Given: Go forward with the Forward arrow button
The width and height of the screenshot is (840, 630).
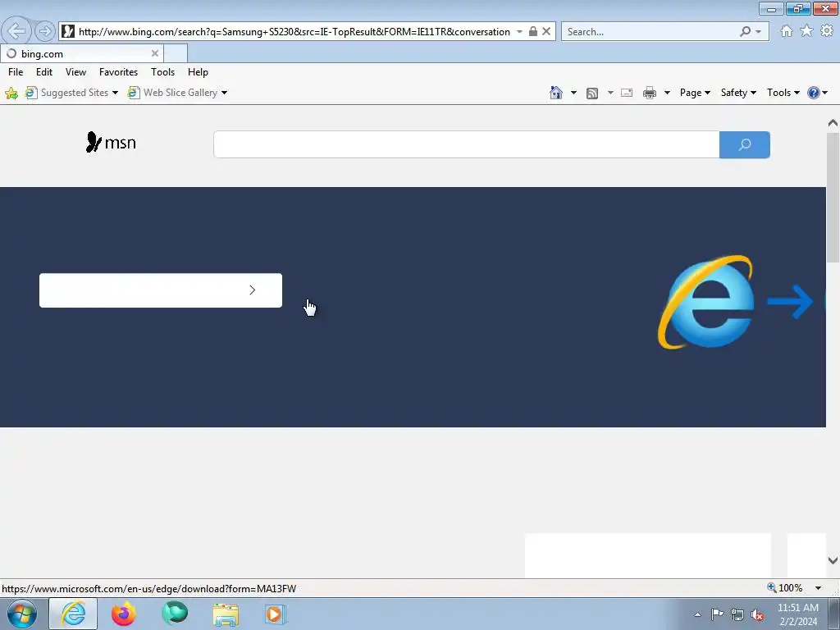Looking at the screenshot, I should pyautogui.click(x=45, y=32).
